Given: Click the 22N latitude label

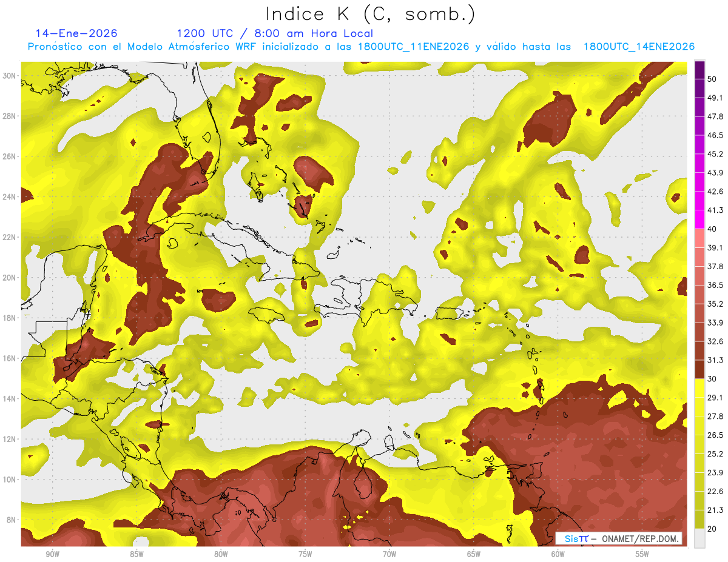Looking at the screenshot, I should tap(8, 237).
